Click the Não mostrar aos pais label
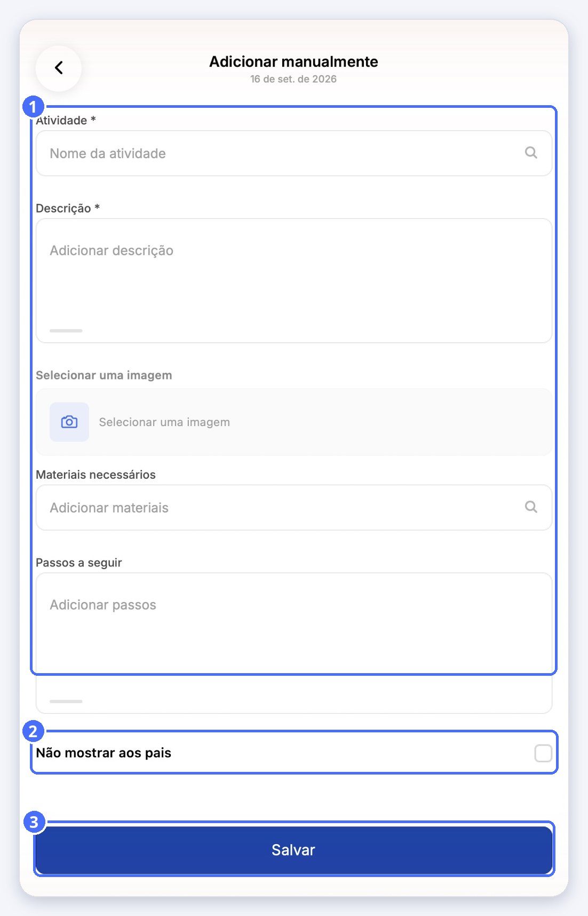 pos(104,753)
